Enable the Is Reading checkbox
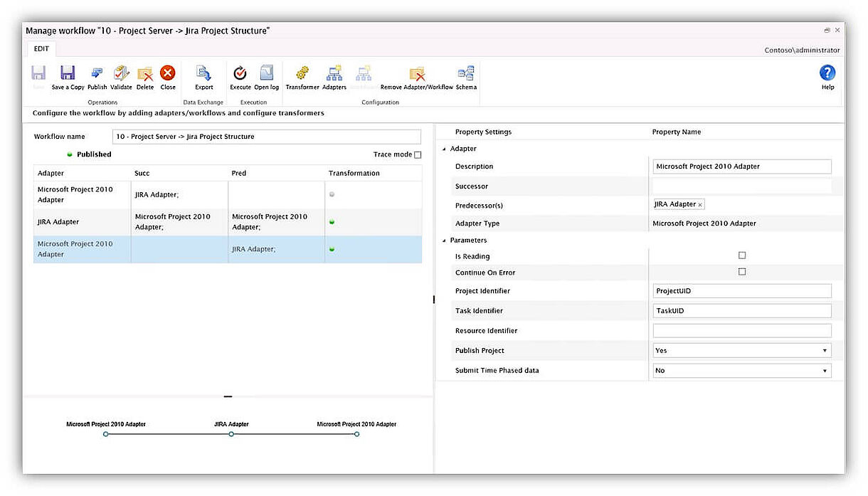The image size is (868, 496). point(742,255)
